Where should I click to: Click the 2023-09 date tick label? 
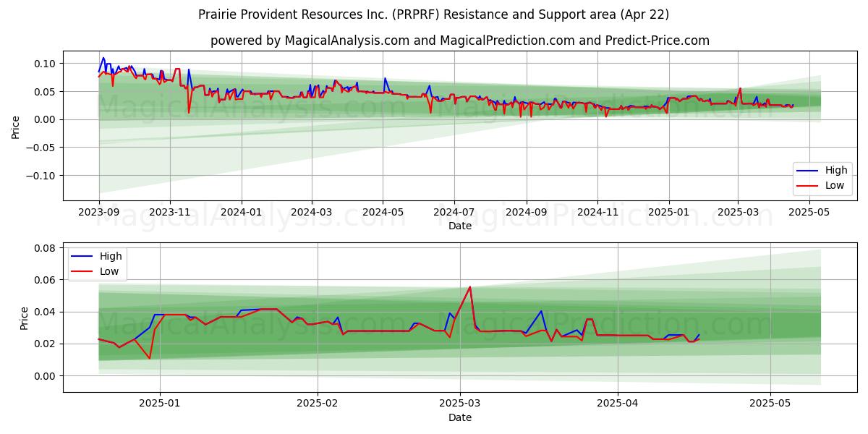tap(99, 211)
